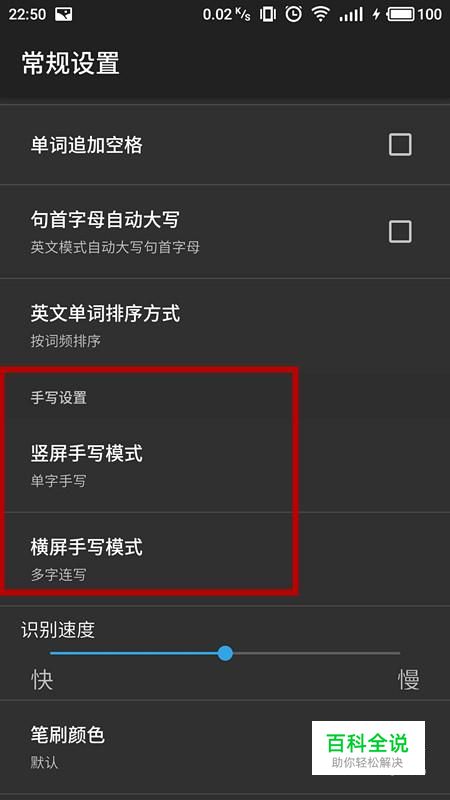The width and height of the screenshot is (450, 800).
Task: Tap the network speed indicator
Action: pos(227,14)
